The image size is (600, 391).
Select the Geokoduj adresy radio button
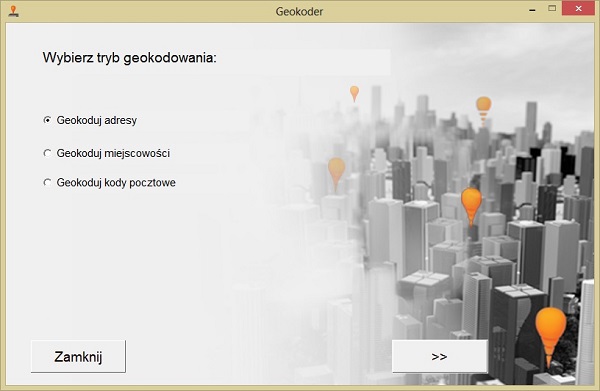click(x=47, y=120)
